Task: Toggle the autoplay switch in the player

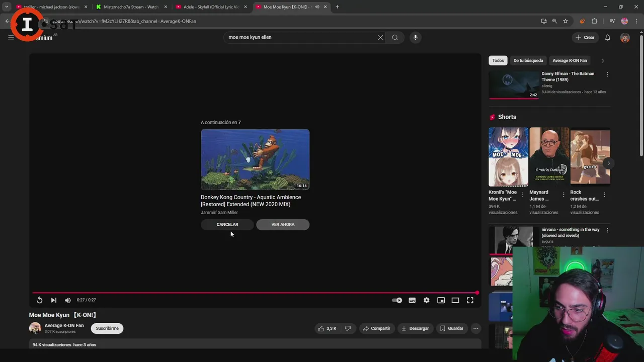Action: 397,300
